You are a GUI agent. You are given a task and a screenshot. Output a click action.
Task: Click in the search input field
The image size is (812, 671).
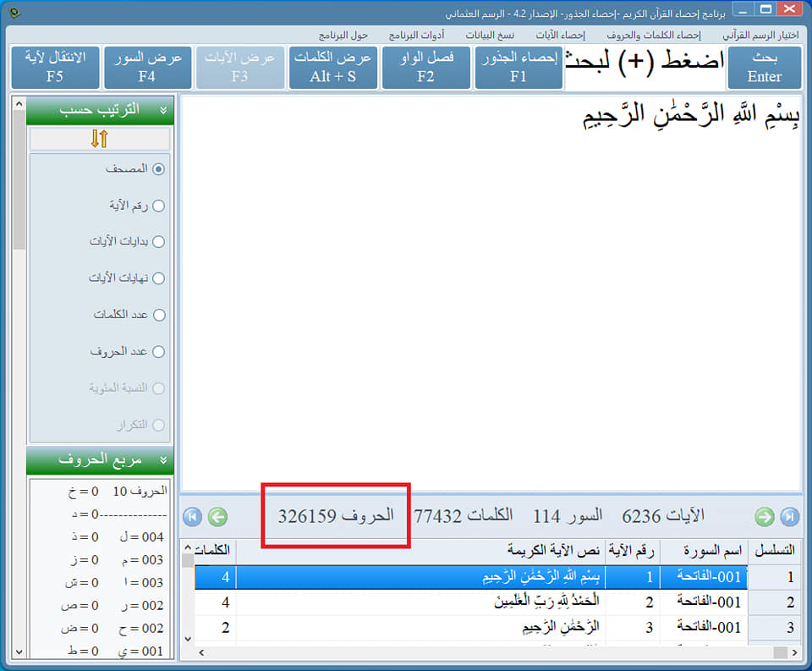(x=645, y=68)
